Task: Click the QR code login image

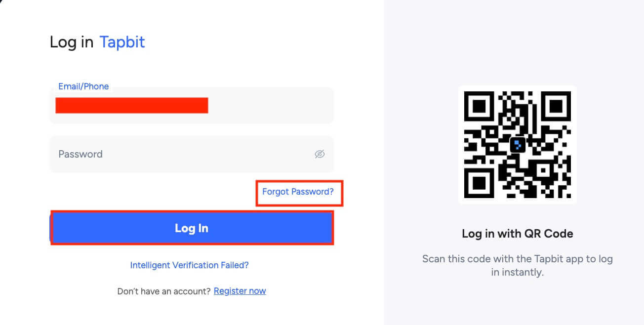Action: tap(518, 145)
